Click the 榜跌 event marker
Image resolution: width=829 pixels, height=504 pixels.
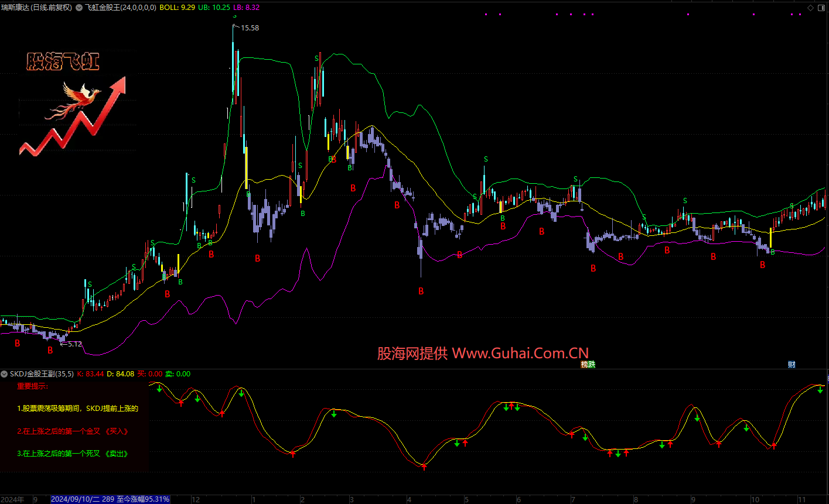click(588, 364)
